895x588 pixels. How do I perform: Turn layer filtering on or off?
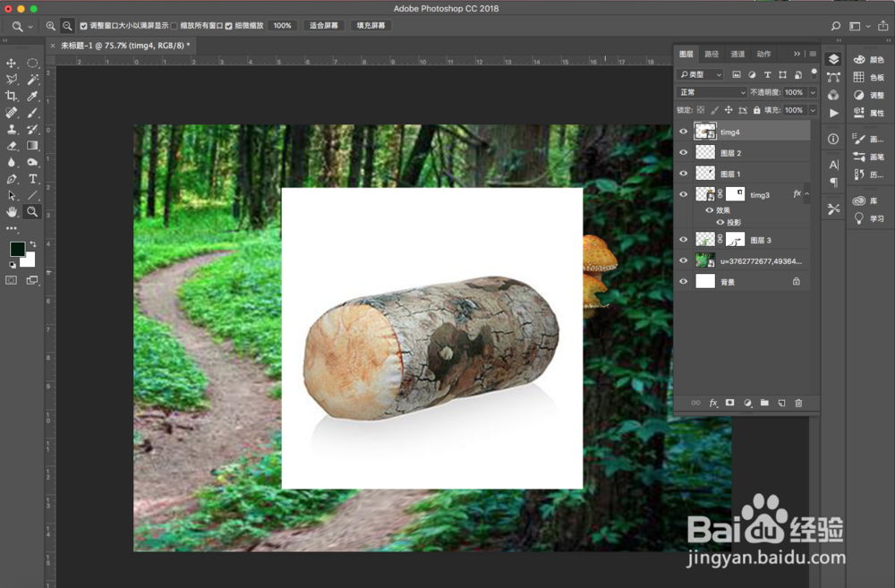814,73
